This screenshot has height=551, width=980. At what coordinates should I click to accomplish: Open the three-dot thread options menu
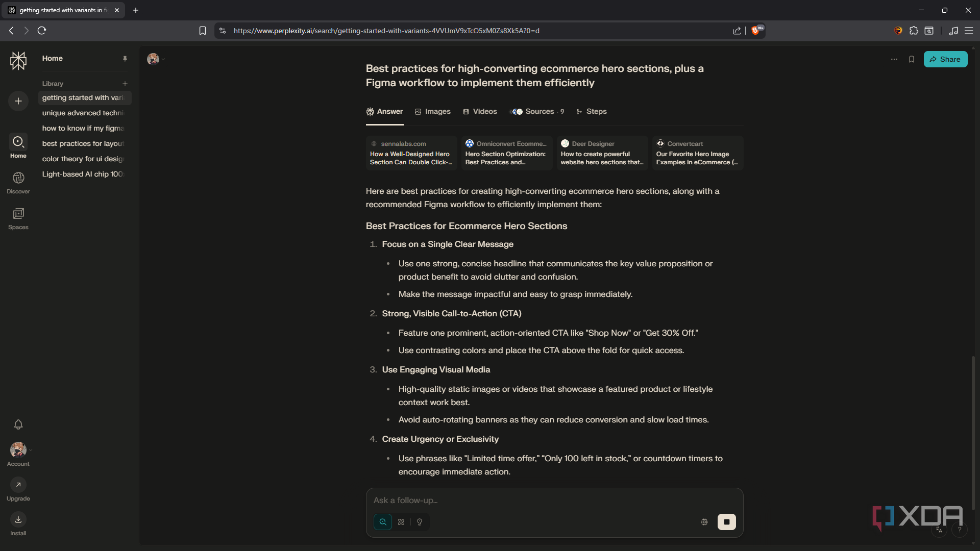(x=894, y=59)
